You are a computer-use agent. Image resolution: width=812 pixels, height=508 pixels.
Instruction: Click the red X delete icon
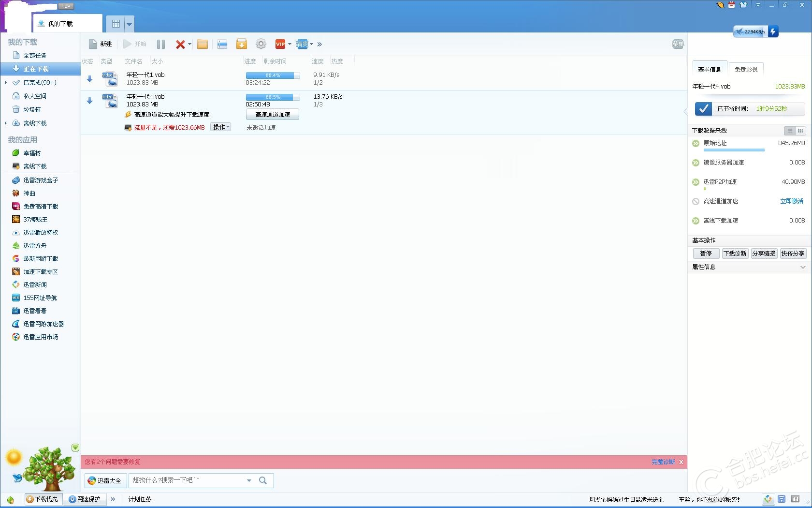click(x=180, y=44)
